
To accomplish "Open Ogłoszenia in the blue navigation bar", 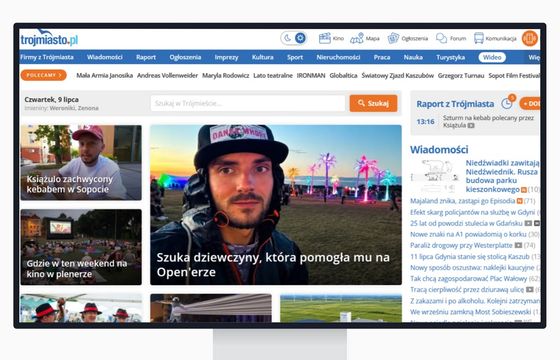I will point(185,57).
